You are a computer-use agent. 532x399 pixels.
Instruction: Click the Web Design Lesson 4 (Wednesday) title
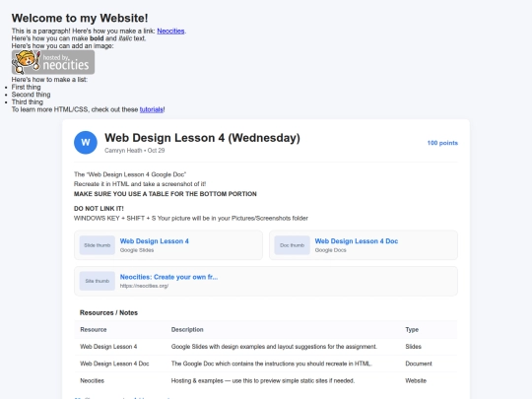202,138
